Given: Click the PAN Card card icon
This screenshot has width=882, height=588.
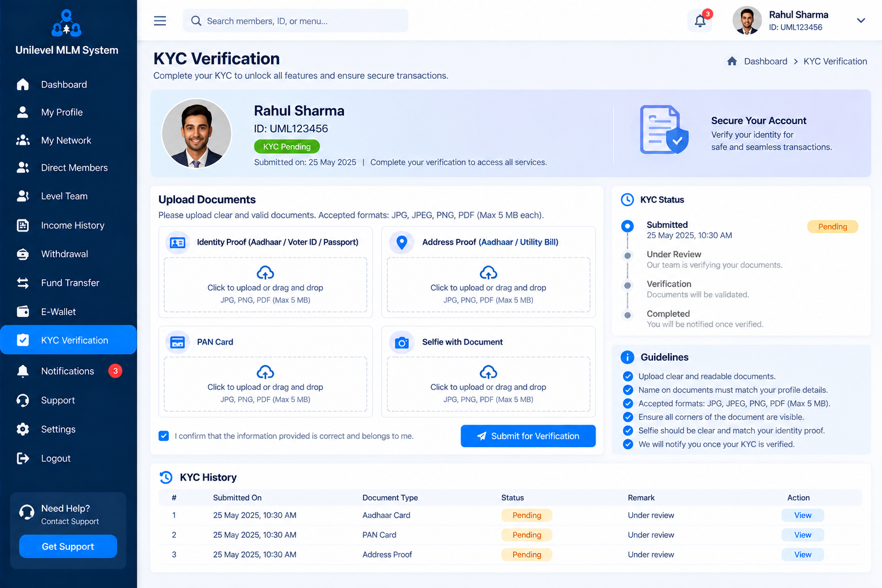Looking at the screenshot, I should [177, 342].
